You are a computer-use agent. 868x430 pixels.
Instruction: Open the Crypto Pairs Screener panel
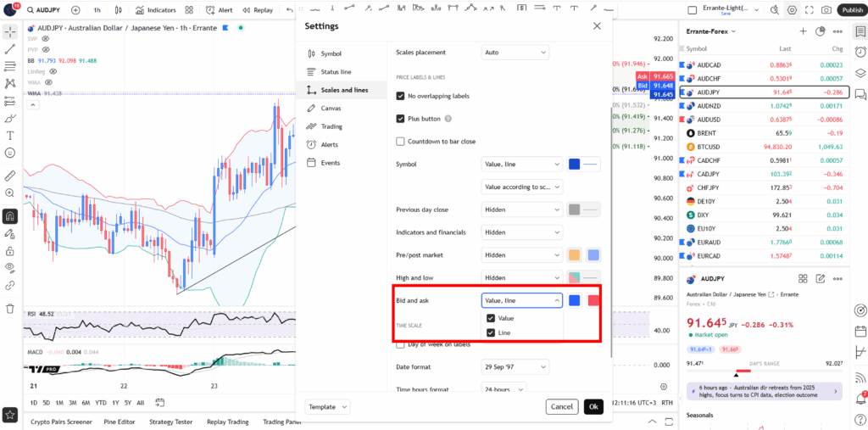point(61,422)
